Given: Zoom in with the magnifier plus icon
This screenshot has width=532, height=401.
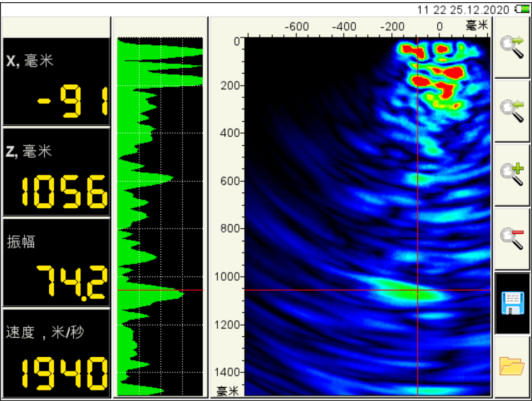Looking at the screenshot, I should click(x=511, y=174).
